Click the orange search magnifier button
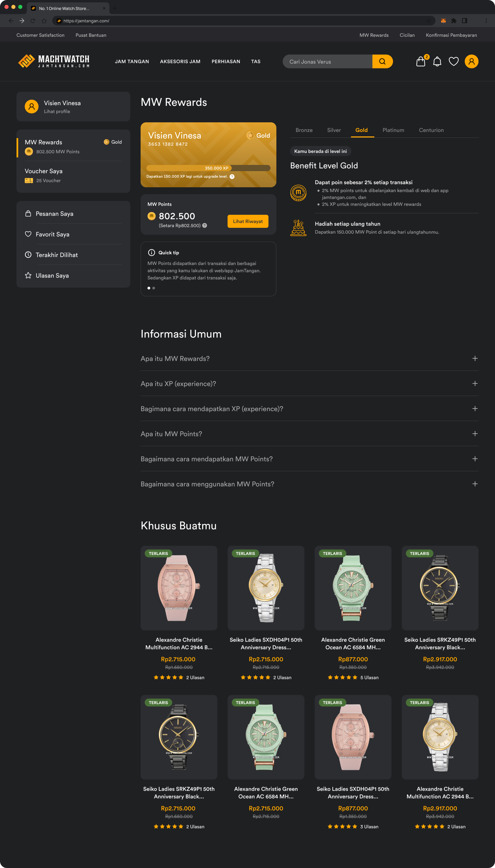This screenshot has height=868, width=495. coord(382,62)
